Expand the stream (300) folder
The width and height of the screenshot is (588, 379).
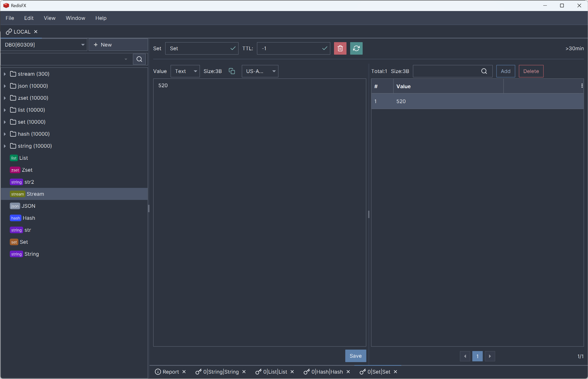pyautogui.click(x=4, y=73)
